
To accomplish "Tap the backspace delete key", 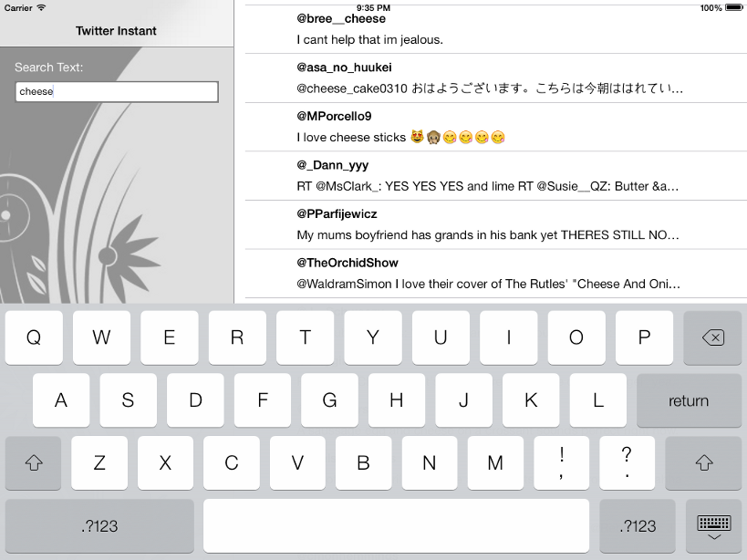I will coord(712,337).
